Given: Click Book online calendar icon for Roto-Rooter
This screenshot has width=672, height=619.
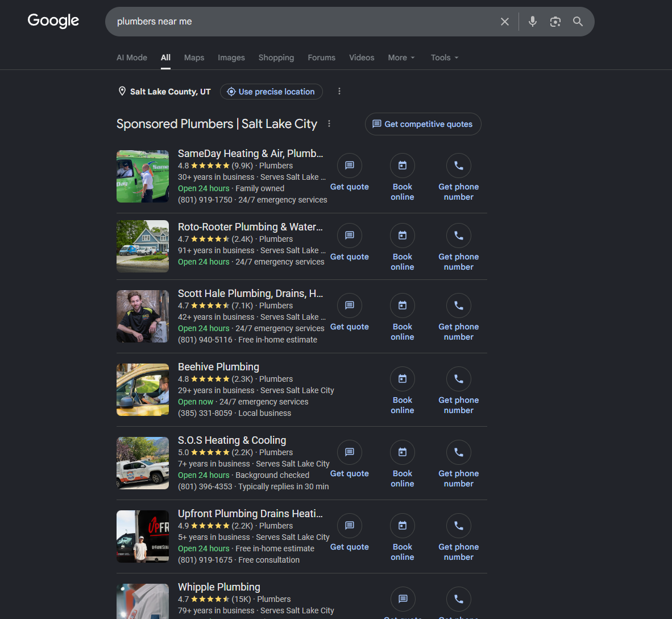Looking at the screenshot, I should coord(402,236).
